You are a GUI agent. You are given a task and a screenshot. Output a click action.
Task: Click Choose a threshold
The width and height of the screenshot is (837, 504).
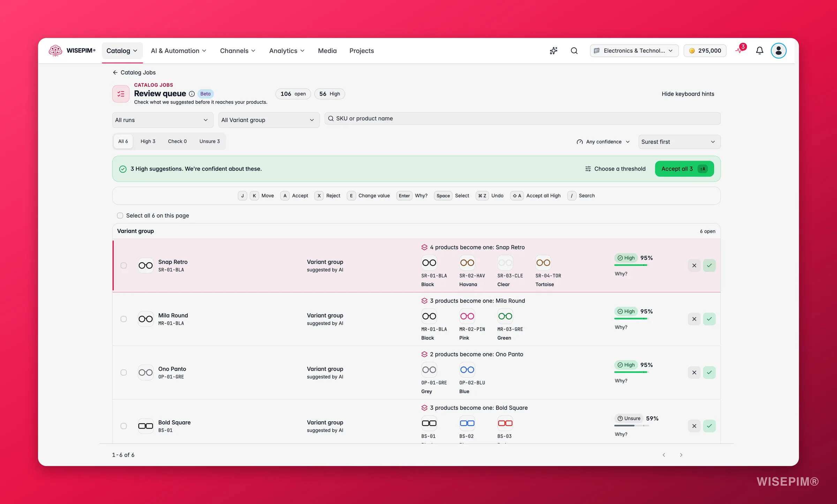point(615,169)
